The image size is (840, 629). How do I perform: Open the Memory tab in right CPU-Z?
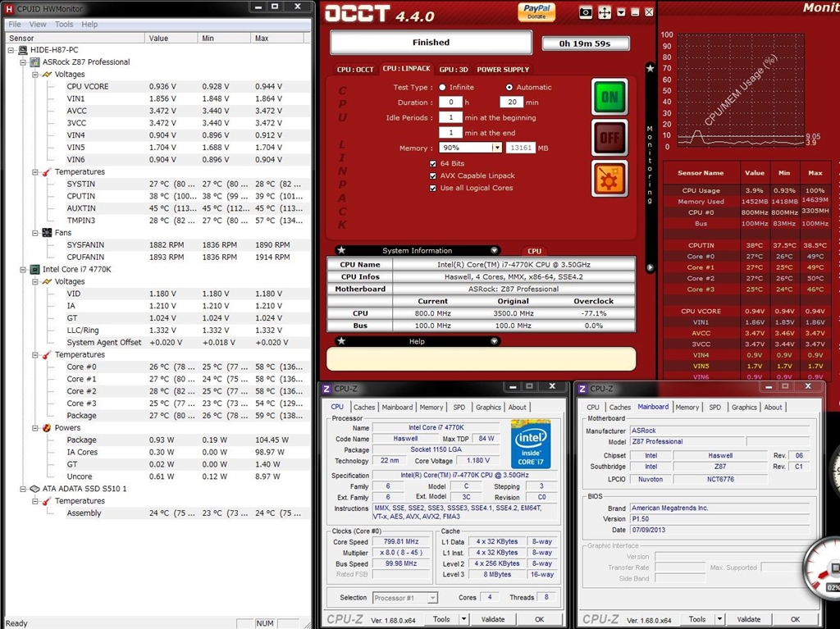[687, 408]
